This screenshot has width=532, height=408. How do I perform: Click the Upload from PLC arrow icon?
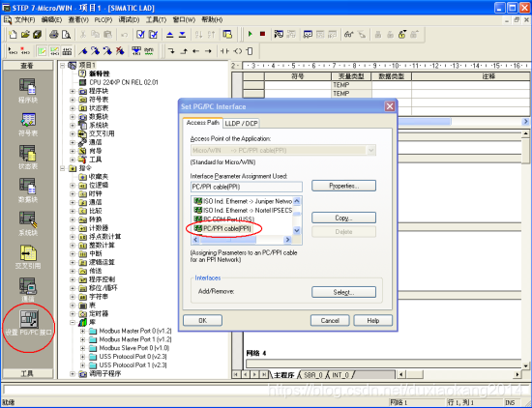click(x=170, y=34)
